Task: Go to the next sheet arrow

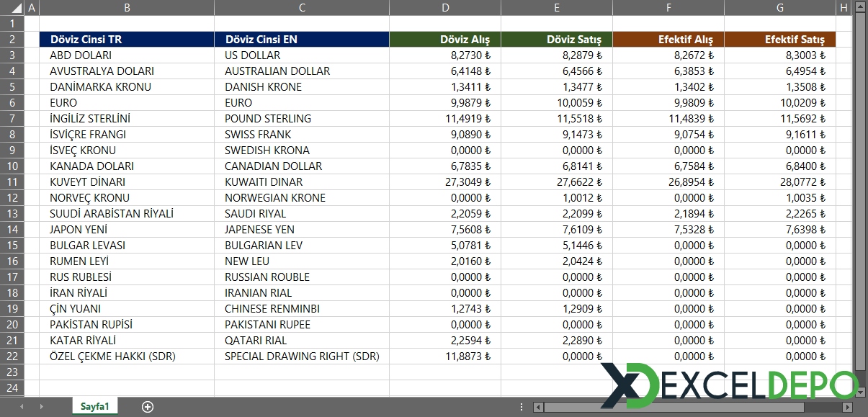Action: pyautogui.click(x=42, y=407)
